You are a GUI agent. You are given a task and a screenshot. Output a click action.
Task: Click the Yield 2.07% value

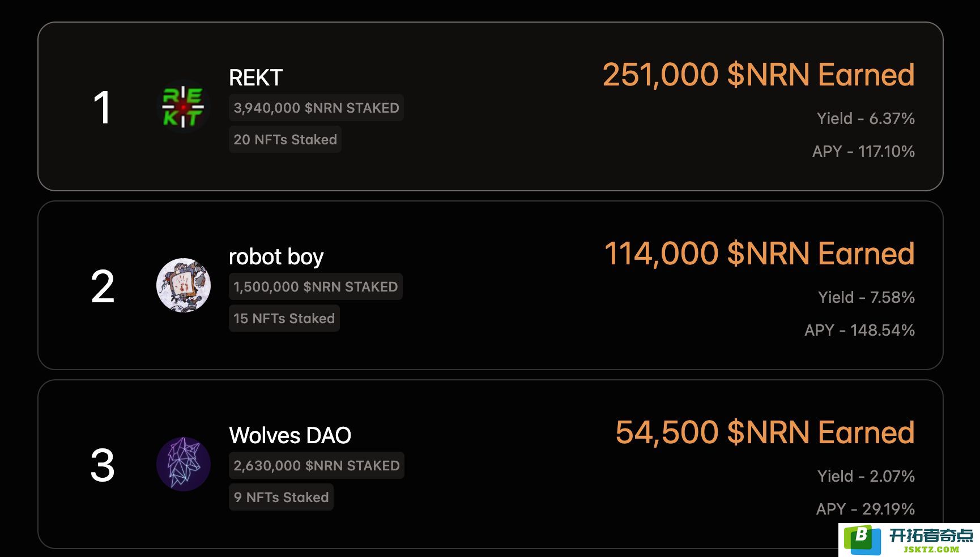tap(866, 476)
